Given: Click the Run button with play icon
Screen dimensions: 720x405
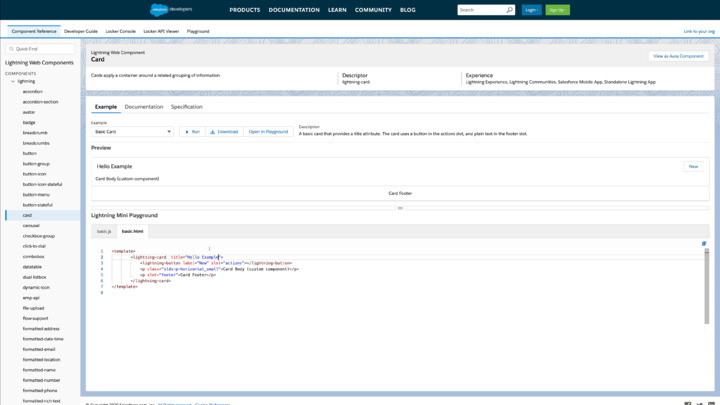Looking at the screenshot, I should click(x=191, y=132).
